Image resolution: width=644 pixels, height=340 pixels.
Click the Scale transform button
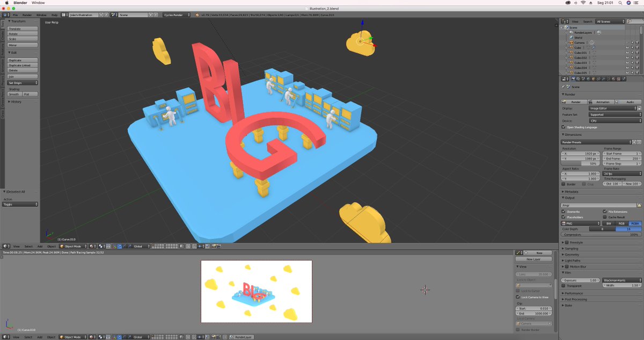point(23,39)
